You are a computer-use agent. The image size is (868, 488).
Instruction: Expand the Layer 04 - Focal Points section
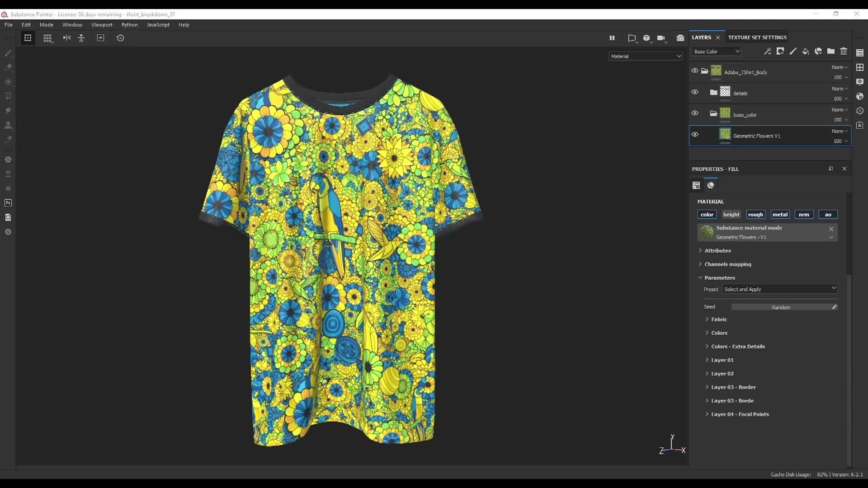click(x=707, y=413)
